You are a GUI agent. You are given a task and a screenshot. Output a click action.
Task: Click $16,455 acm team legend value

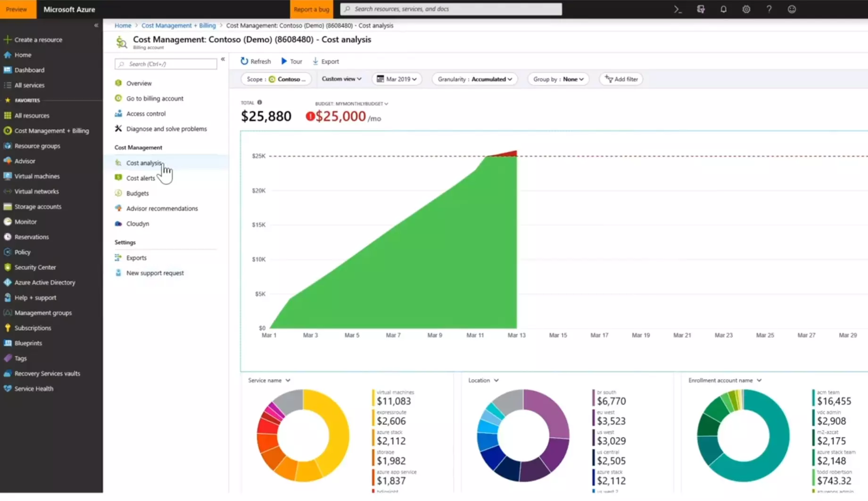834,401
